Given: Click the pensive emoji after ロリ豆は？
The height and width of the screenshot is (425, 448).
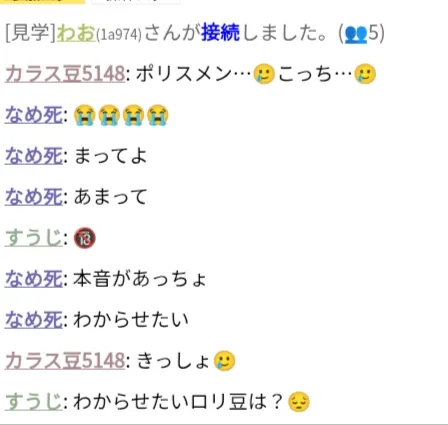Looking at the screenshot, I should (x=299, y=402).
